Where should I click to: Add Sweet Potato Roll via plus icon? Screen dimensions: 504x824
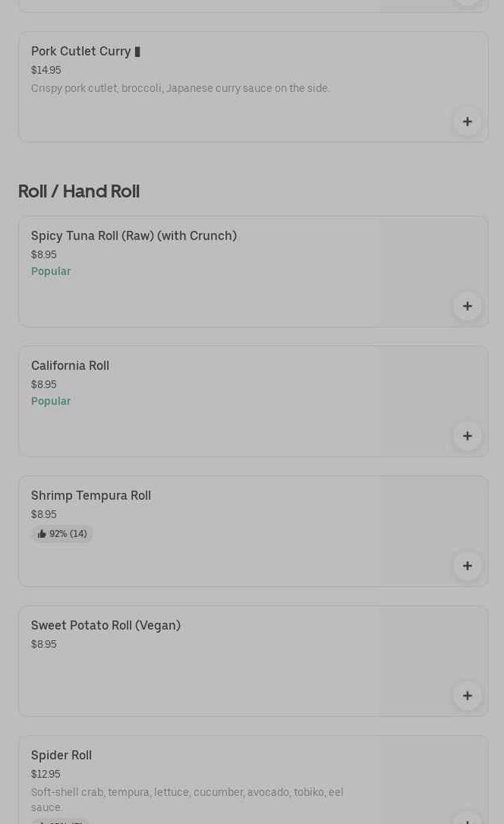point(467,696)
